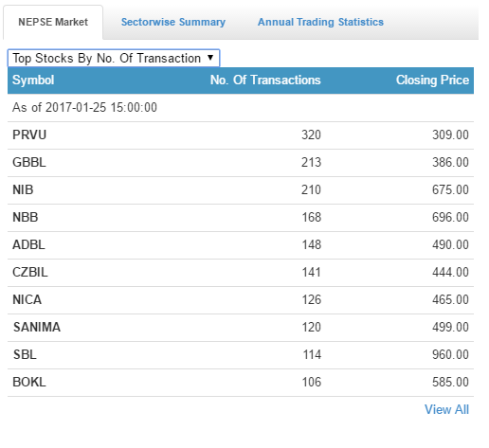489x448 pixels.
Task: Click NBB transaction count 168
Action: tap(312, 218)
